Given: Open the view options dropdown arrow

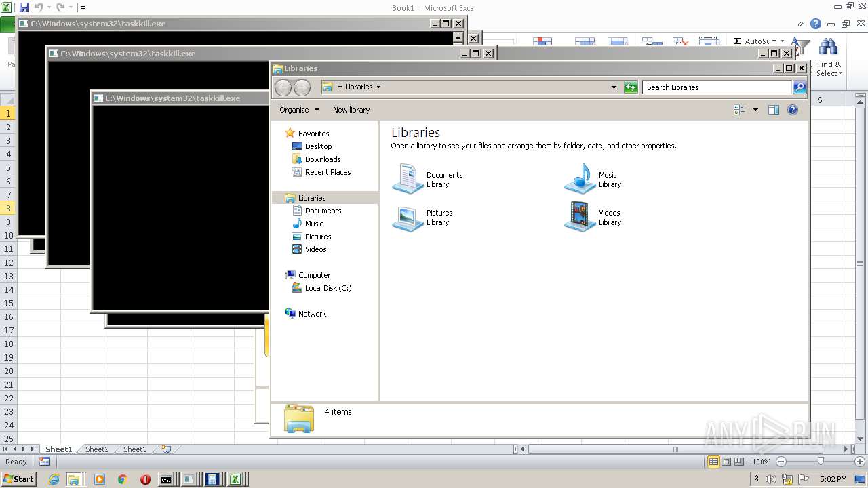Looking at the screenshot, I should pos(755,110).
